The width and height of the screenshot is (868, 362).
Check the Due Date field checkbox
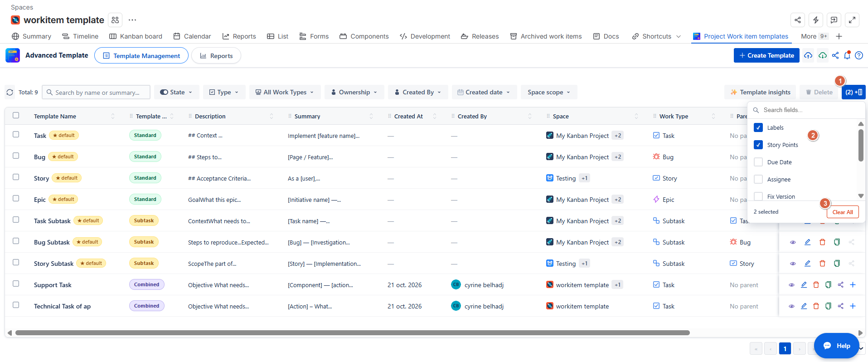pos(758,162)
